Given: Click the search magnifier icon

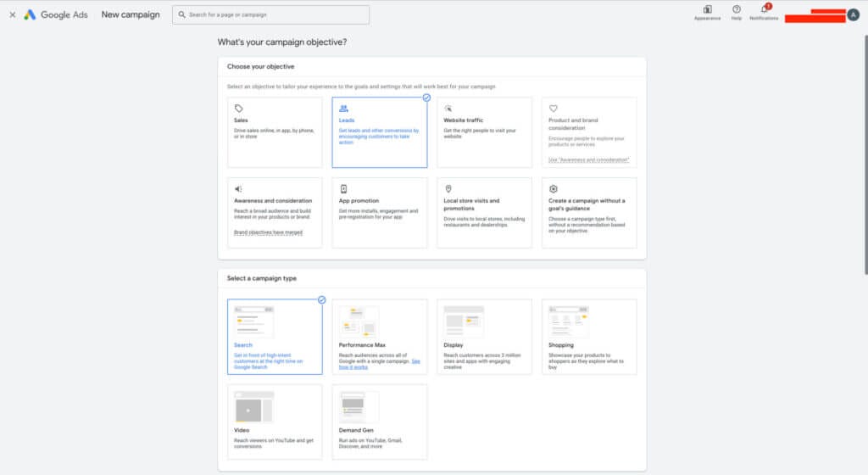Looking at the screenshot, I should coord(181,15).
